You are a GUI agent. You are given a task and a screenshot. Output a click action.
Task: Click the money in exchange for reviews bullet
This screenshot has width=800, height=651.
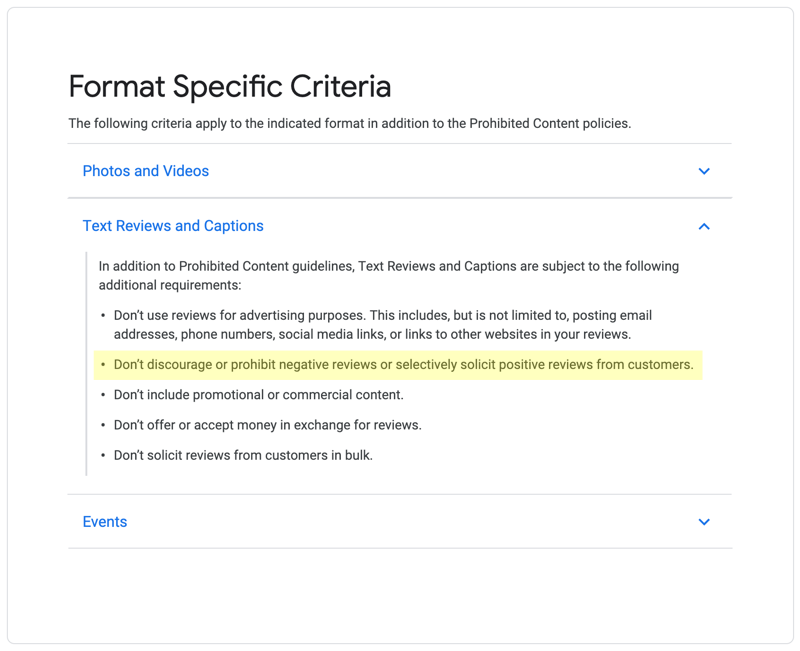pos(268,424)
